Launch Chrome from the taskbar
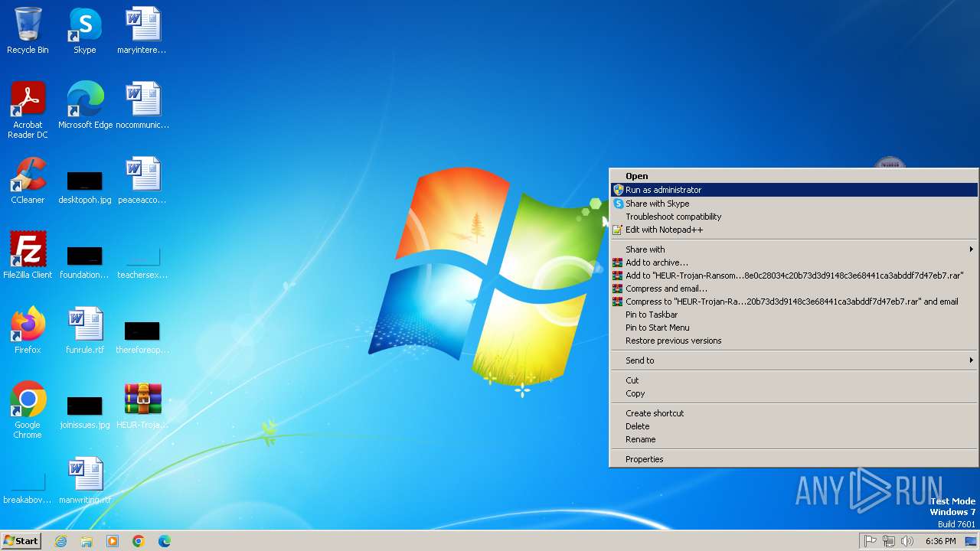 click(x=139, y=541)
